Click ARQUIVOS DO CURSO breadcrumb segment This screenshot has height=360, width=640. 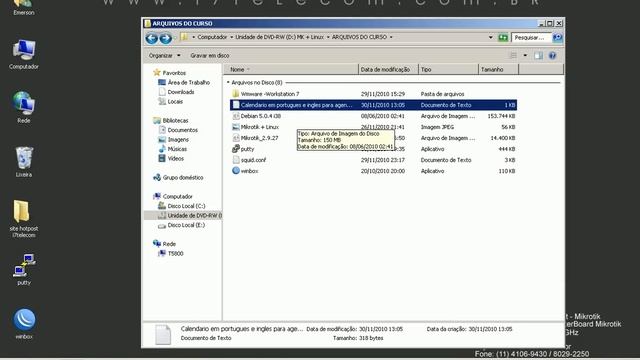(359, 37)
